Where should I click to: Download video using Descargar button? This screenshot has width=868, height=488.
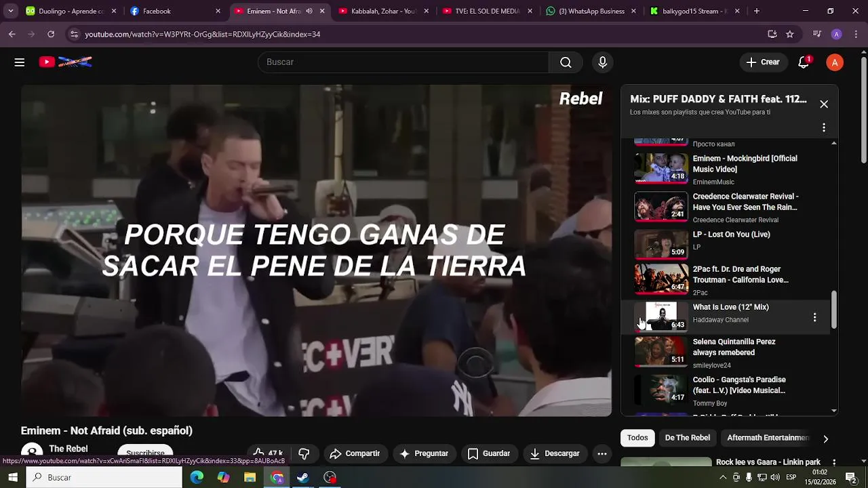coord(555,453)
